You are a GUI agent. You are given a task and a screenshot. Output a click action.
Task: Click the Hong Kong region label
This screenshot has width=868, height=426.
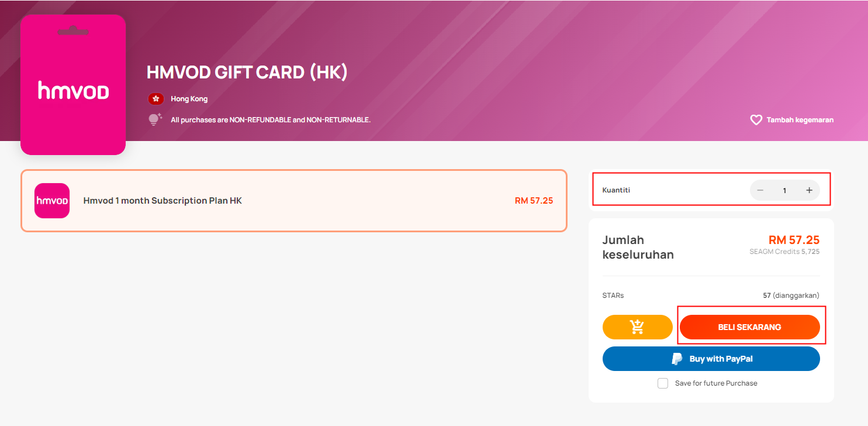tap(189, 99)
